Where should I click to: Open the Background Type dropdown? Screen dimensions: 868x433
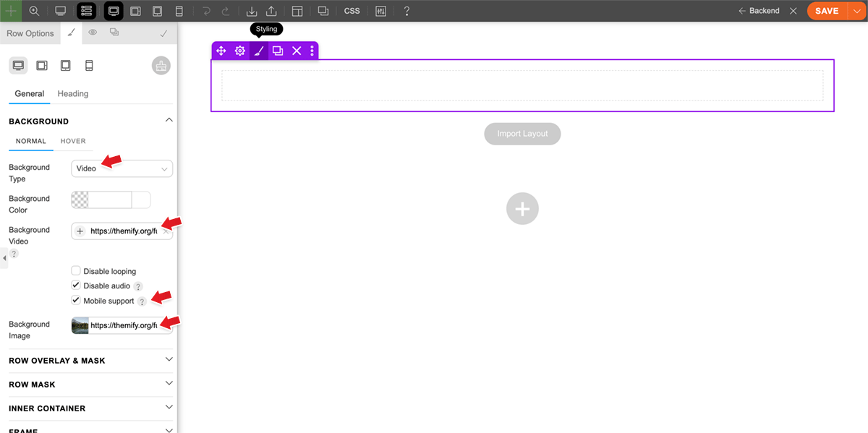click(x=122, y=168)
